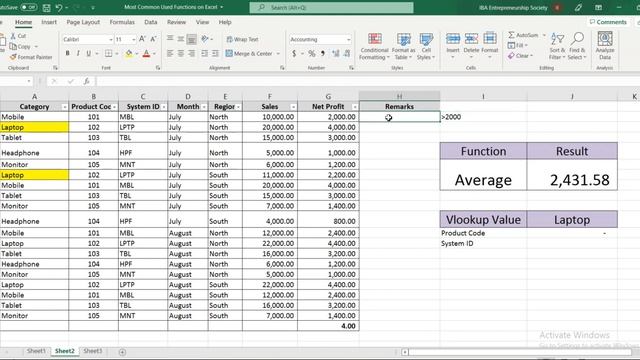Image resolution: width=640 pixels, height=360 pixels.
Task: Click the Comments button
Action: pyautogui.click(x=608, y=22)
